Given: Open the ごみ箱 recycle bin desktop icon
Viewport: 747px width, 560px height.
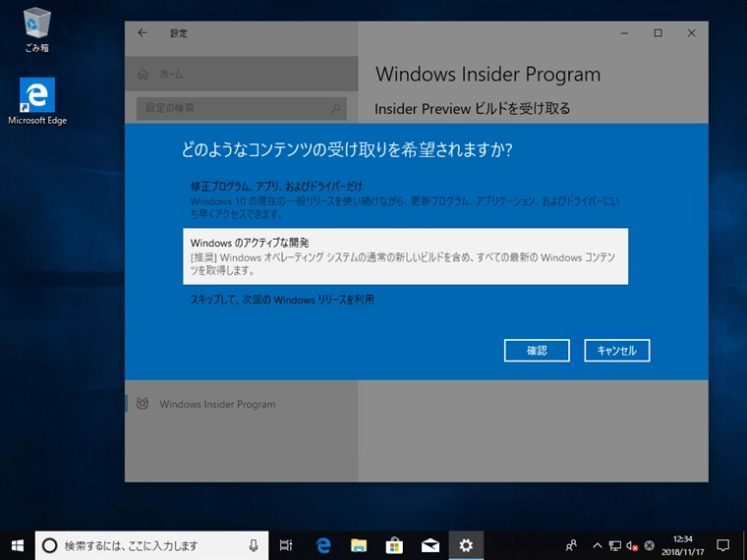Looking at the screenshot, I should click(x=36, y=29).
